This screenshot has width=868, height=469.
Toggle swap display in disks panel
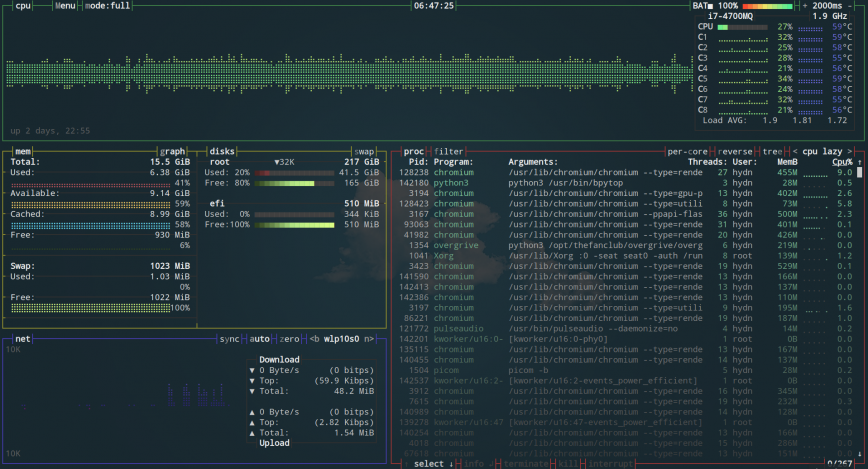(x=364, y=151)
